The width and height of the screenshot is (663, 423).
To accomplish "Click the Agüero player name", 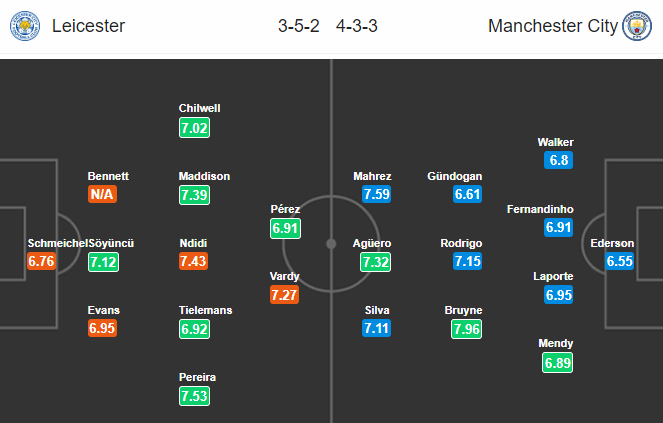I will pyautogui.click(x=372, y=243).
